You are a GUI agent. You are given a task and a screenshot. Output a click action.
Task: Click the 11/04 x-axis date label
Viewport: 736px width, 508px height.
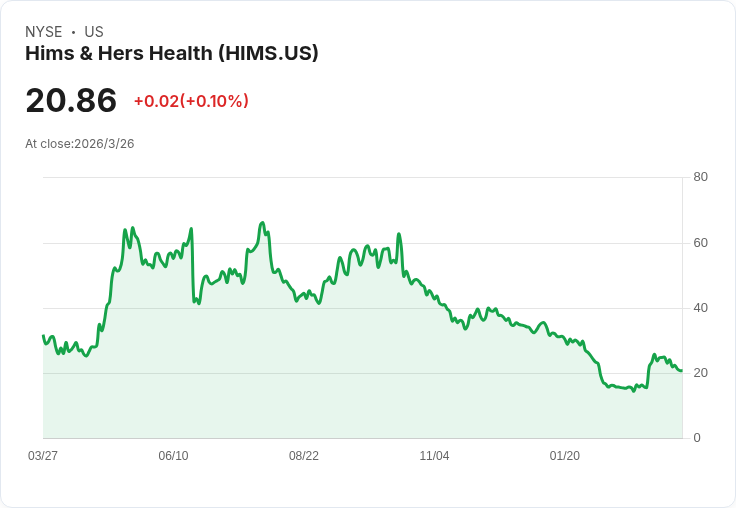click(x=434, y=455)
